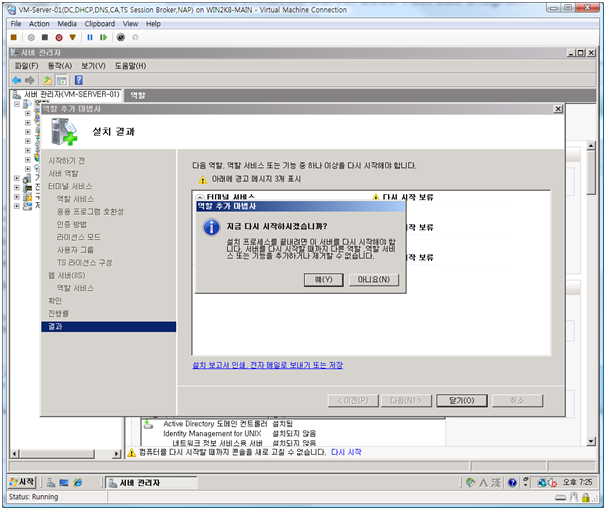Viewport: 606px width, 510px height.
Task: Click the 닫기(O) button in the wizard
Action: click(462, 401)
